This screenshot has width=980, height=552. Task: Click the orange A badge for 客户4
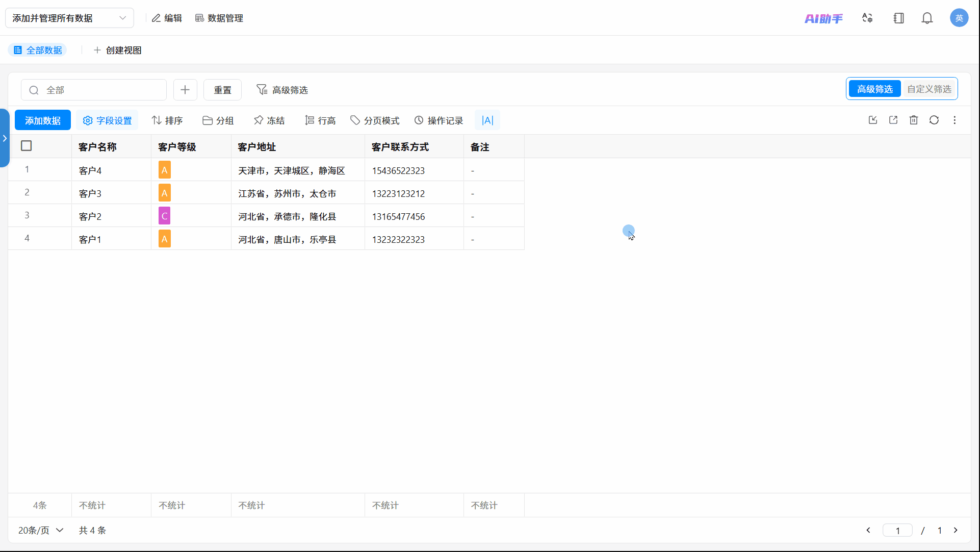pyautogui.click(x=165, y=170)
